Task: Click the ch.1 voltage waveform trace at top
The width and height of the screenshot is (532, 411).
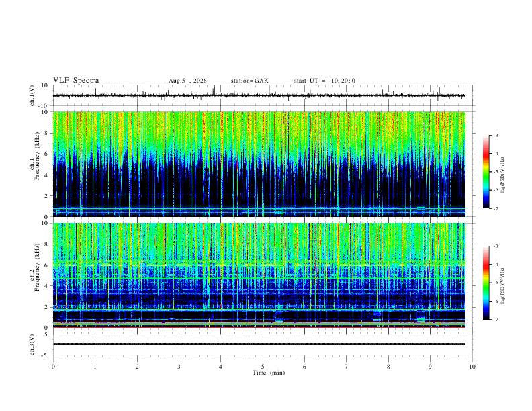Action: (259, 95)
